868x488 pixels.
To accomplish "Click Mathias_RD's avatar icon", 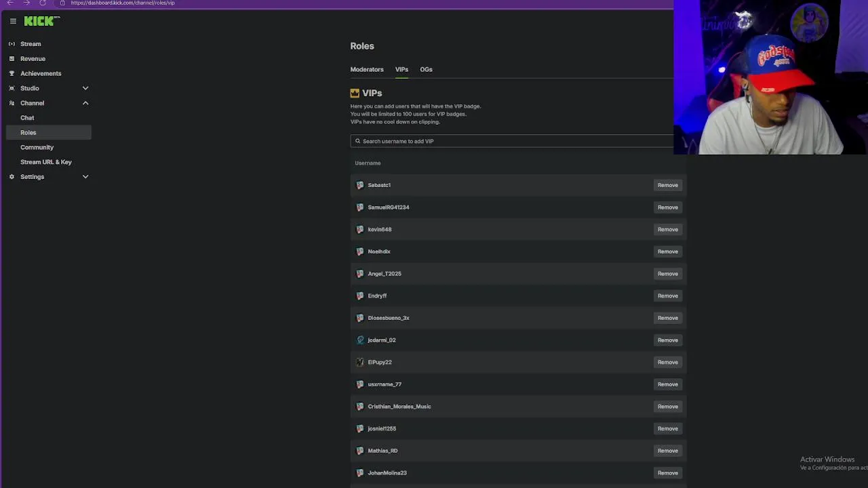I will tap(360, 451).
